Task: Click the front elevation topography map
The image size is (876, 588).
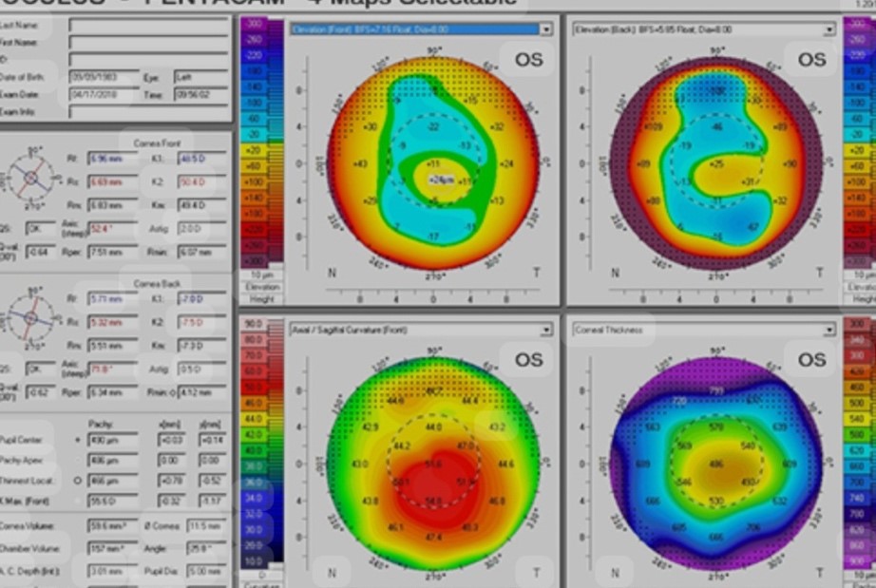Action: [432, 161]
